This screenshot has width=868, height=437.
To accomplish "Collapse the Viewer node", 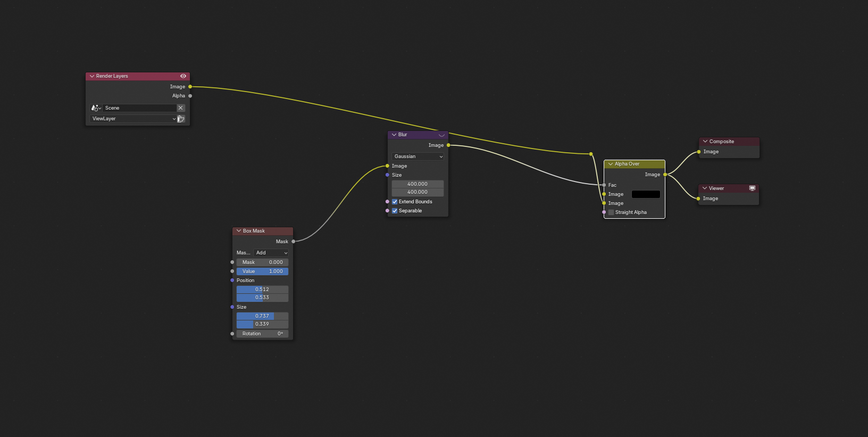I will pyautogui.click(x=705, y=188).
